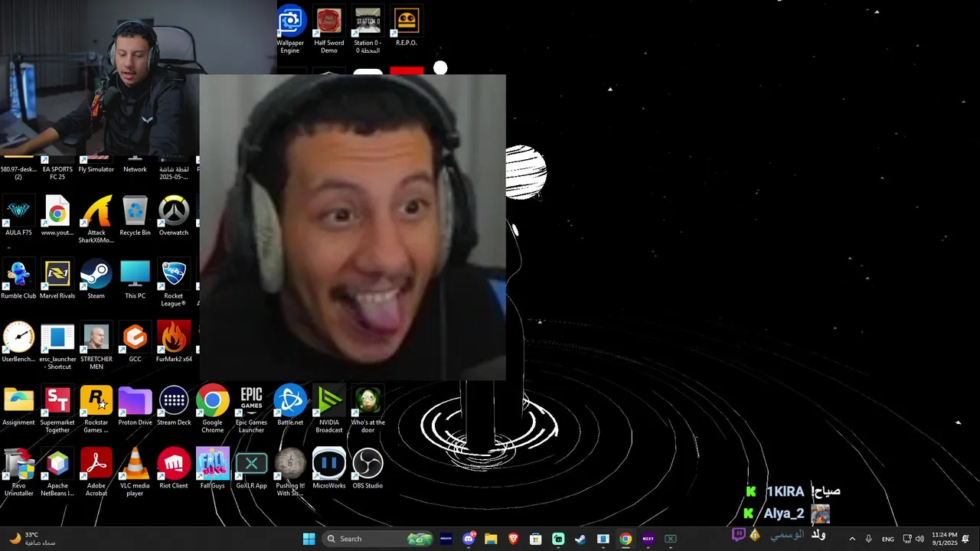
Task: Open EA SPORTS FC 25 shortcut
Action: click(57, 168)
